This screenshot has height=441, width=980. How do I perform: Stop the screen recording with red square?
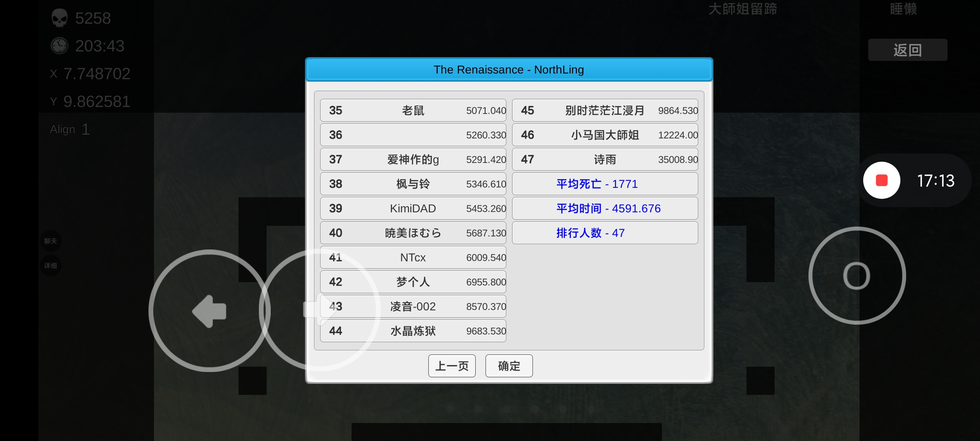pos(882,180)
